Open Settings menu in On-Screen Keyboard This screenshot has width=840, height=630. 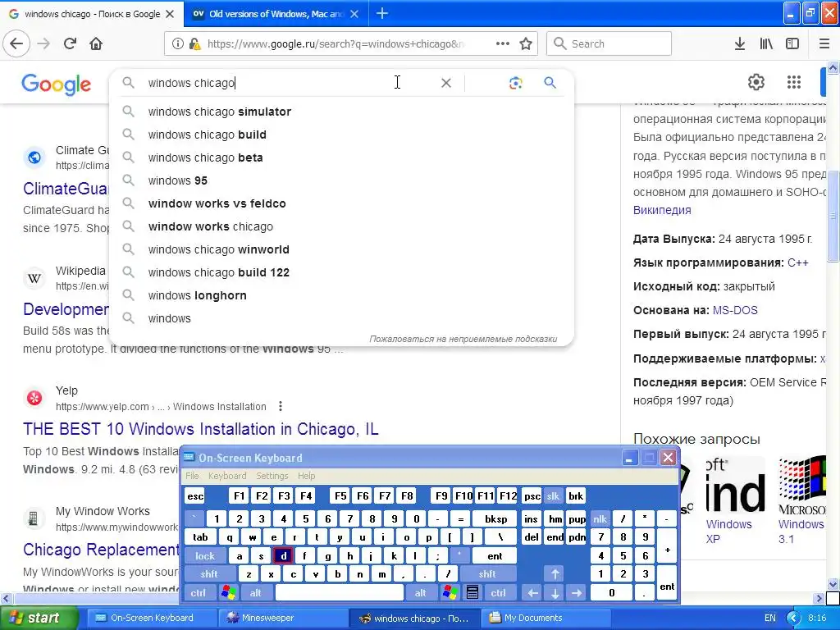coord(272,476)
